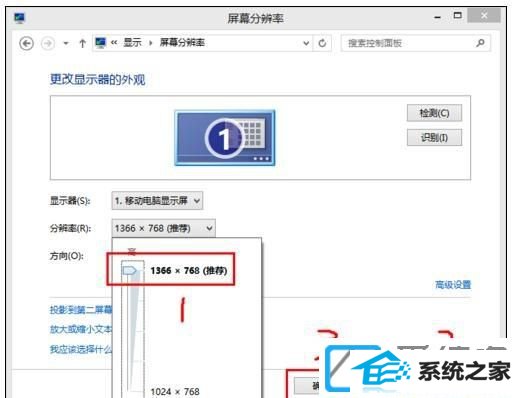Open the 高级设置 advanced settings link
This screenshot has height=398, width=519.
pyautogui.click(x=453, y=285)
